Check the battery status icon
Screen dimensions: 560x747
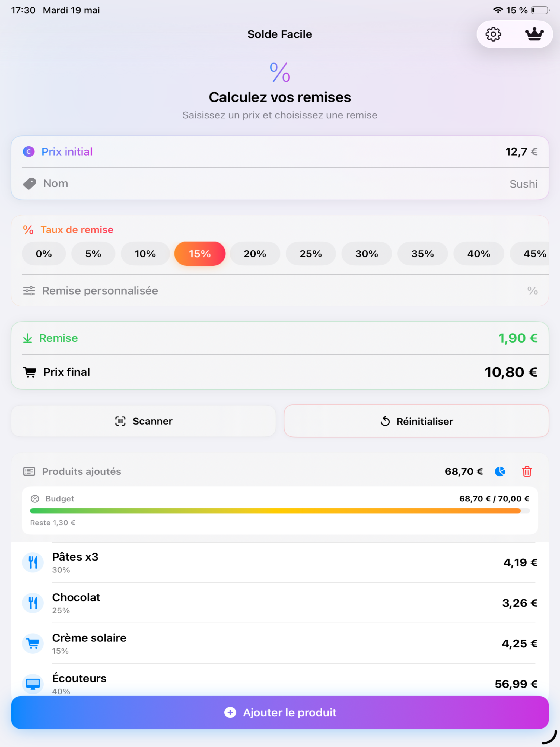tap(540, 10)
